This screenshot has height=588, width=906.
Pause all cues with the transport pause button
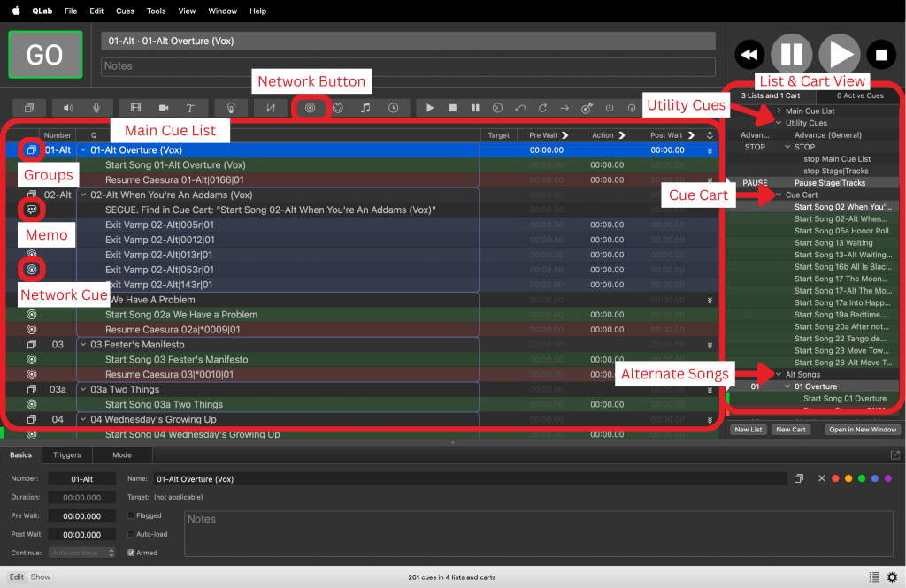tap(792, 55)
